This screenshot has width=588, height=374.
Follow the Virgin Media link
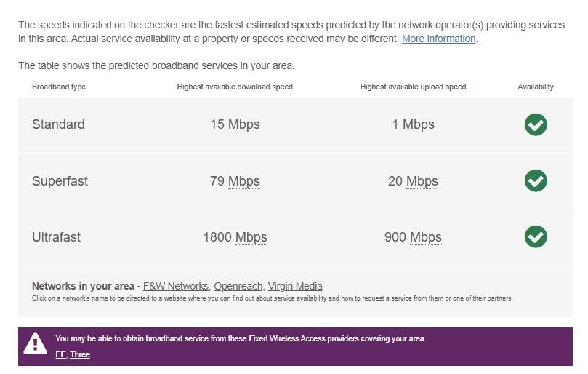coord(295,286)
